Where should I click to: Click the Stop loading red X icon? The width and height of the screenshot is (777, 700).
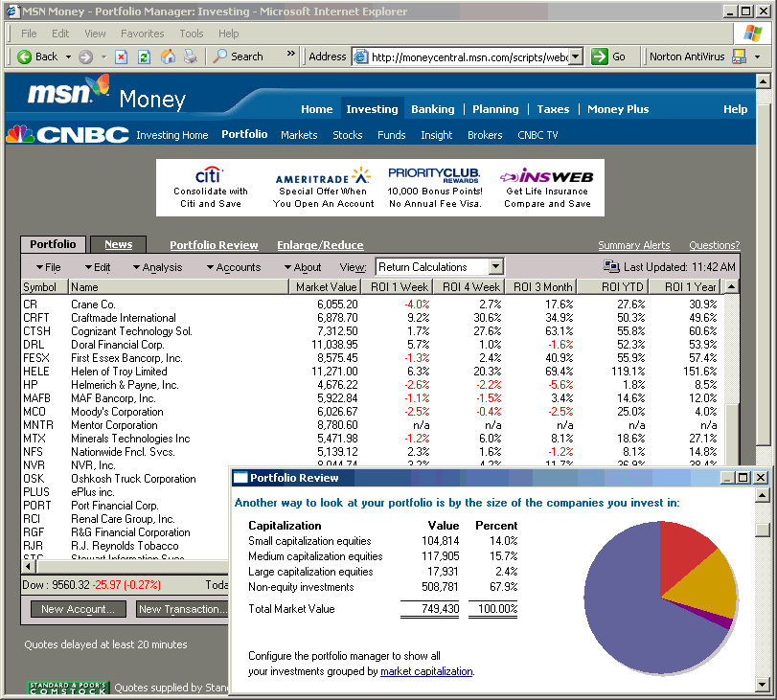[x=121, y=56]
